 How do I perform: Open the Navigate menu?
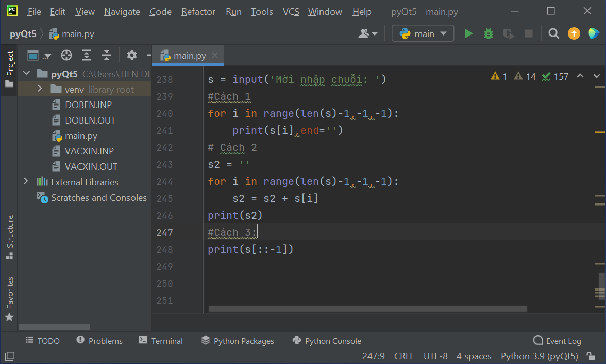122,12
